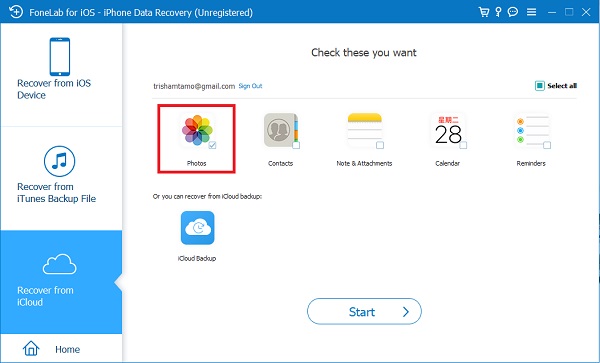Select the Contacts book icon
The image size is (600, 363).
click(280, 130)
